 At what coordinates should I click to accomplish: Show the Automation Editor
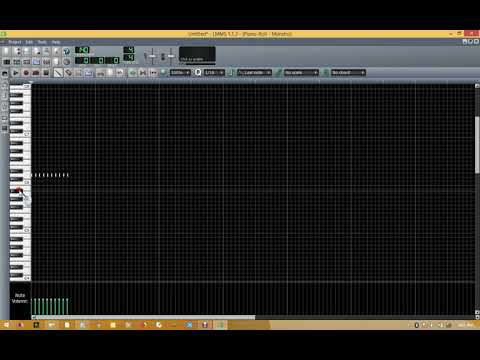coord(37,62)
